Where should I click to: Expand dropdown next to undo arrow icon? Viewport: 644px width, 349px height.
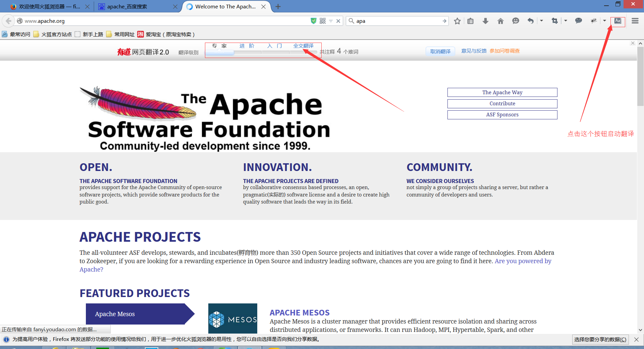[541, 21]
